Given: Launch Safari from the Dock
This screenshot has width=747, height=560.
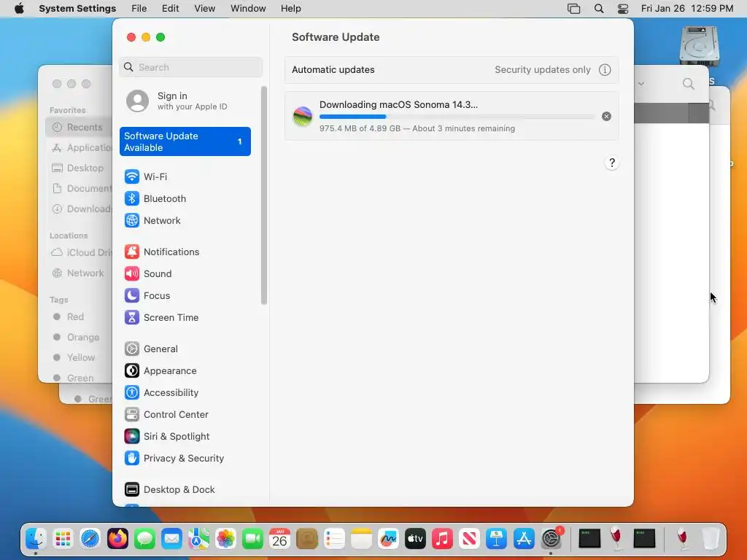Looking at the screenshot, I should (x=90, y=539).
